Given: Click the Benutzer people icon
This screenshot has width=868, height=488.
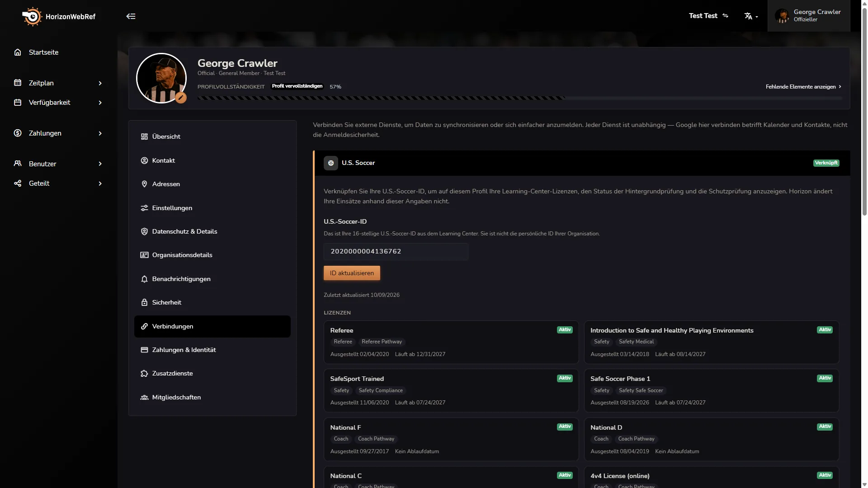Looking at the screenshot, I should [18, 164].
